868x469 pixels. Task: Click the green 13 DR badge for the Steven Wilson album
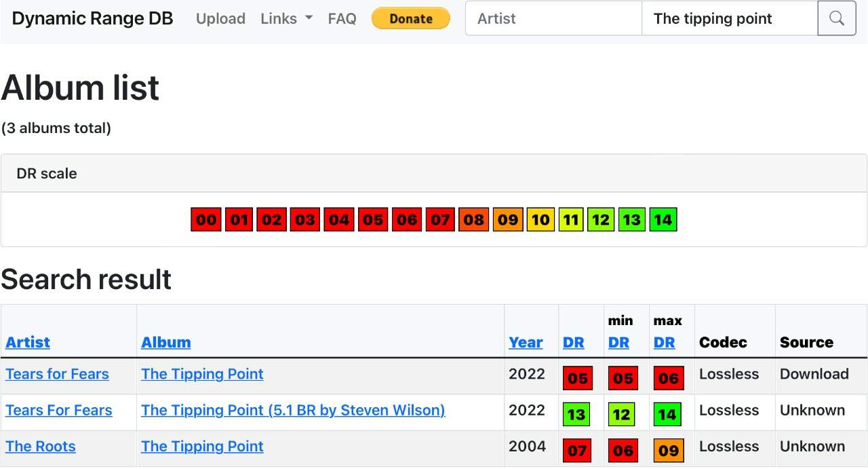[x=576, y=414]
